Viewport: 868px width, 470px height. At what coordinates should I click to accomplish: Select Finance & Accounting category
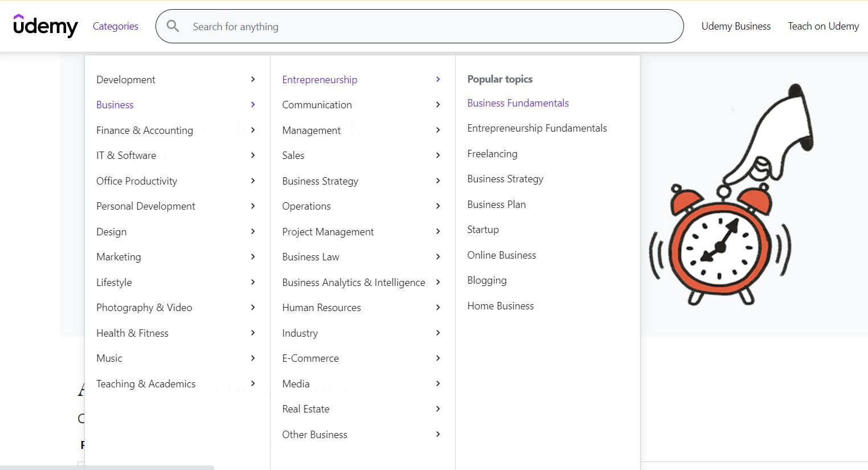[x=145, y=130]
